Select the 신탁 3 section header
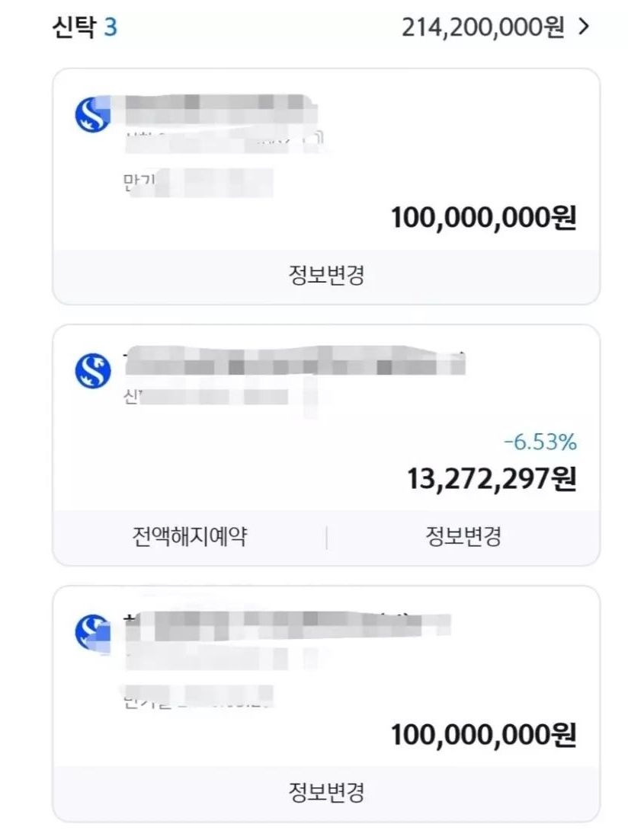 coord(85,27)
